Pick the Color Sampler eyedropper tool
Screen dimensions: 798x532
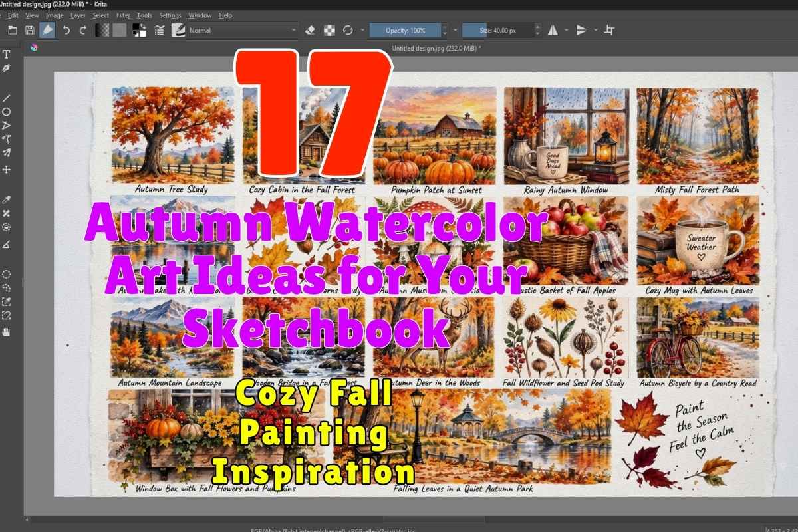click(x=7, y=199)
